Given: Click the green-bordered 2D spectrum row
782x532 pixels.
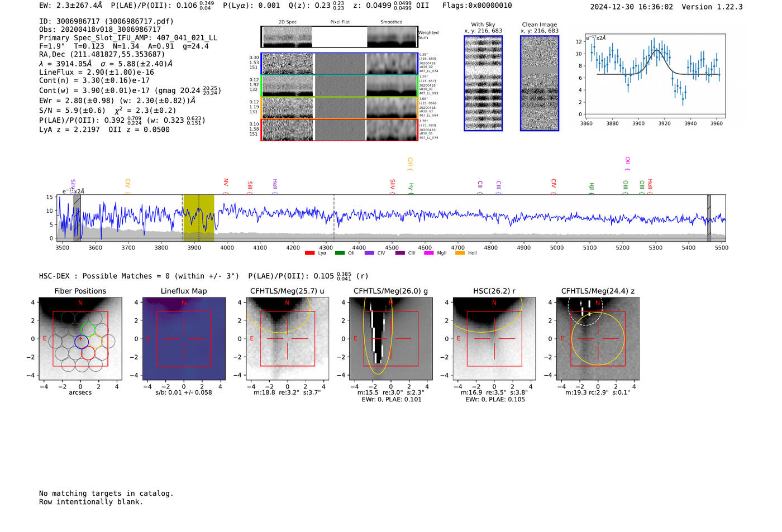Looking at the screenshot, I should point(340,86).
